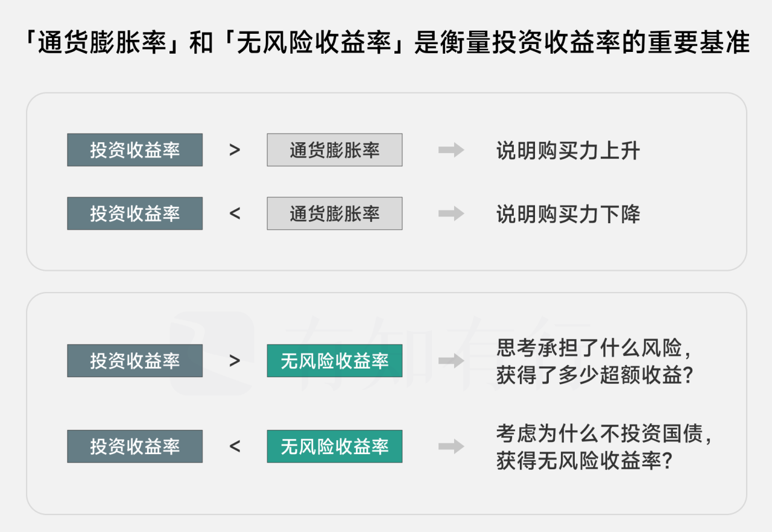Select the 考虑为什么不投资国债 text line

[604, 434]
